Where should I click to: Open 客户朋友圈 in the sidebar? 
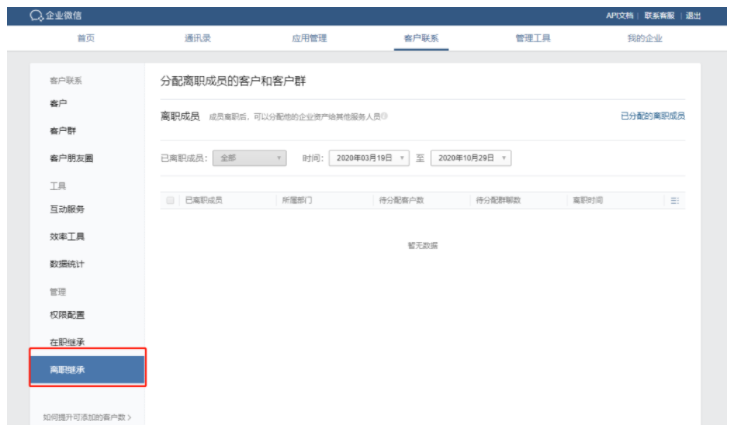[x=71, y=158]
